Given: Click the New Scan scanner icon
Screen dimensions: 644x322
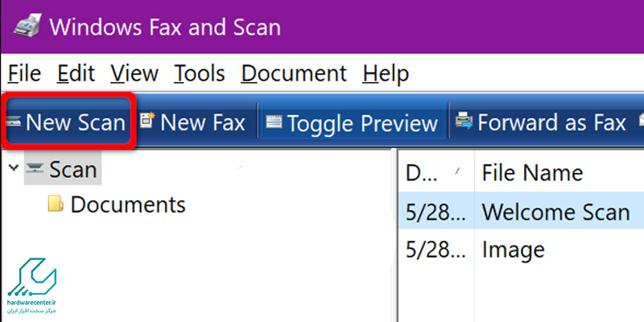Looking at the screenshot, I should (13, 122).
